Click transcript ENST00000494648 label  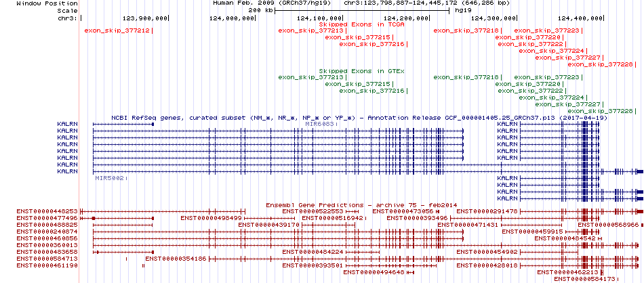374,272
